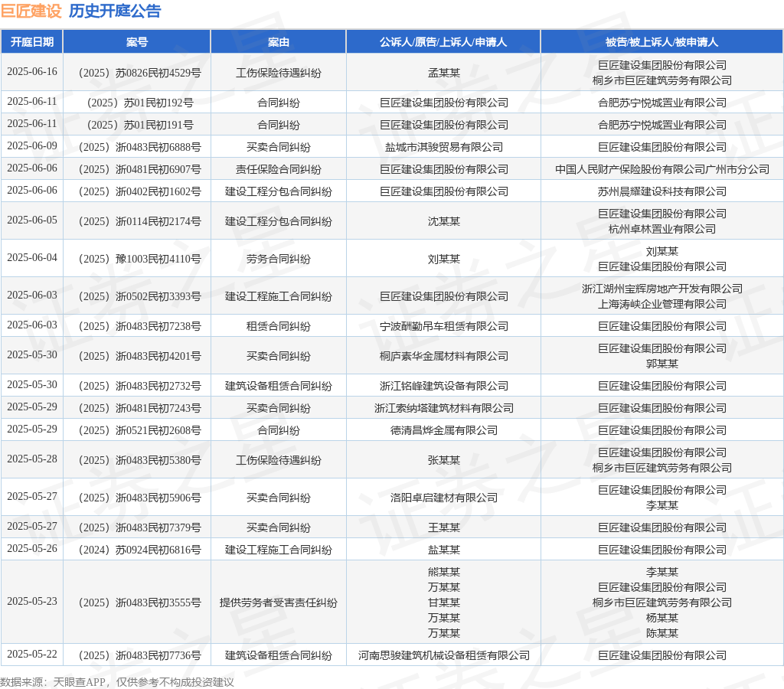
Task: Click plaintiff 王某某
Action: pyautogui.click(x=443, y=527)
